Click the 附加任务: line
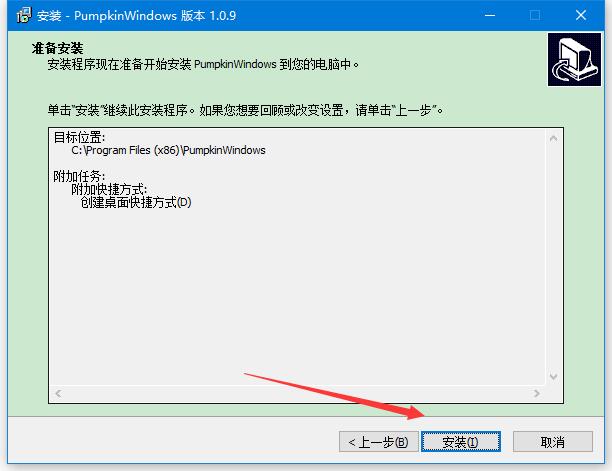Image resolution: width=612 pixels, height=471 pixels. [79, 176]
